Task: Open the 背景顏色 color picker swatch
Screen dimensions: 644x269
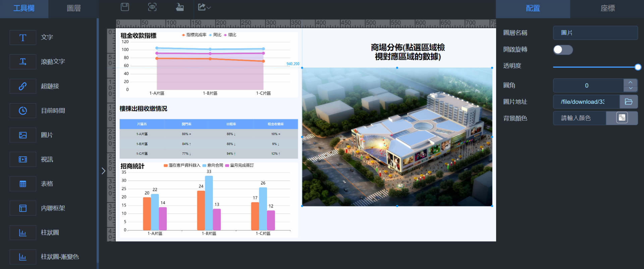Action: click(x=622, y=118)
